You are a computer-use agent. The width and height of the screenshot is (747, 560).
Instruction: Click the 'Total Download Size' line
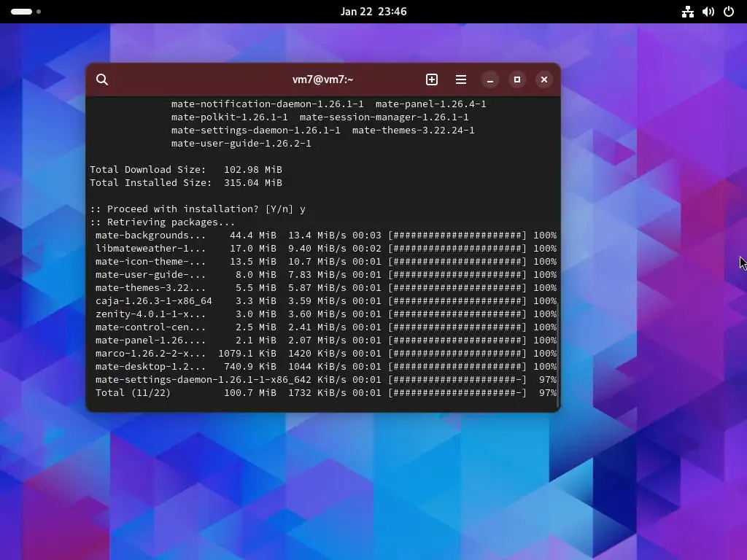click(x=186, y=169)
